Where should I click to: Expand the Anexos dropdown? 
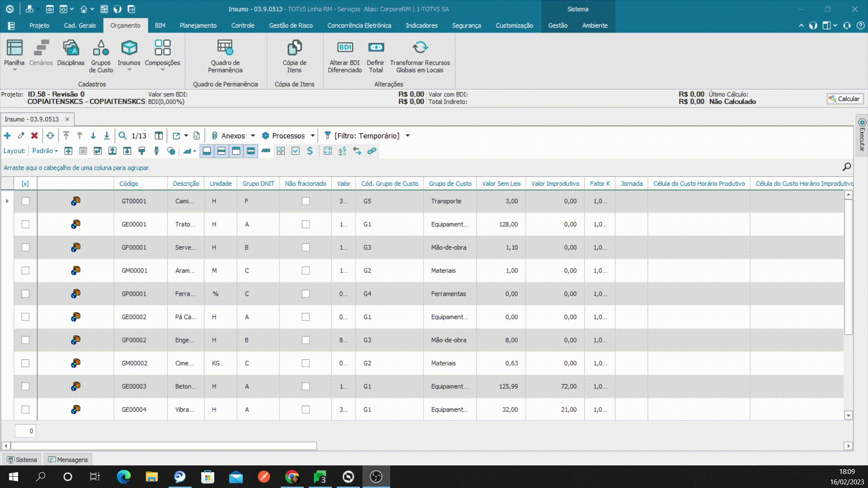tap(253, 136)
